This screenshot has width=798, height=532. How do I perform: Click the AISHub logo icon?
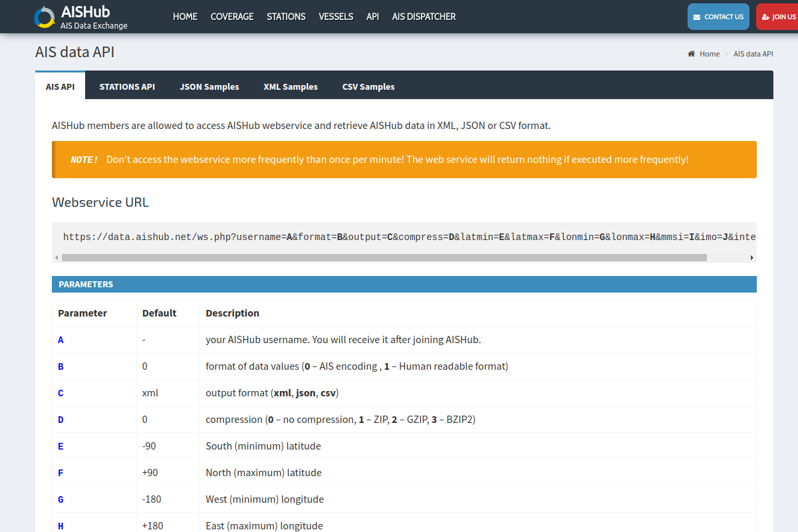(x=45, y=17)
